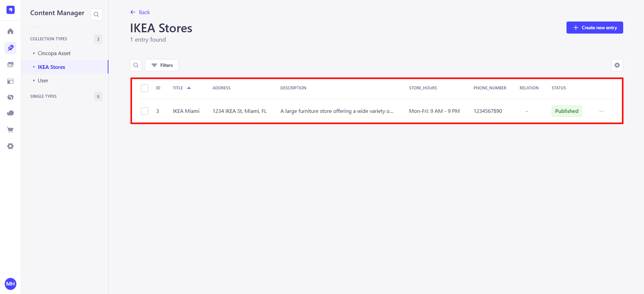Open Settings gear in left sidebar
The image size is (644, 294).
point(10,146)
